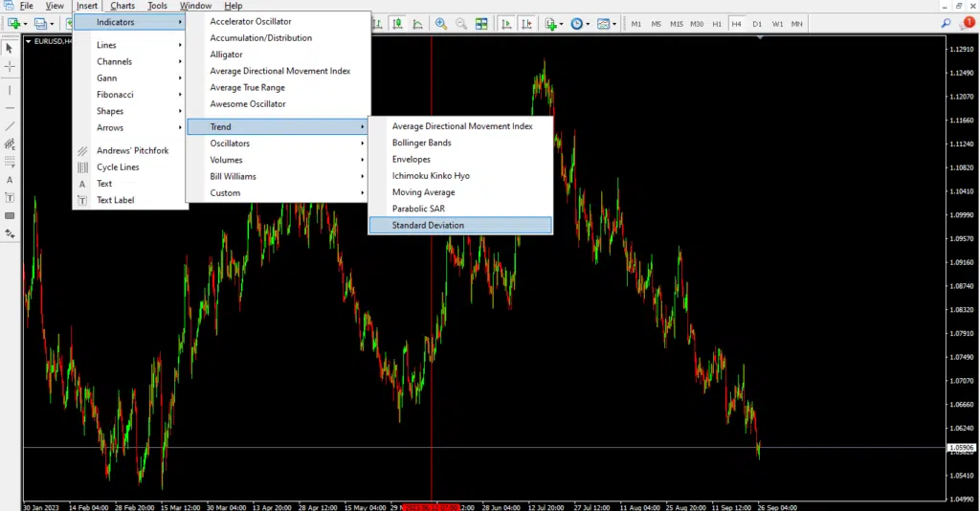Choose Standard Deviation from Trend submenu
Image resolution: width=980 pixels, height=511 pixels.
(460, 225)
